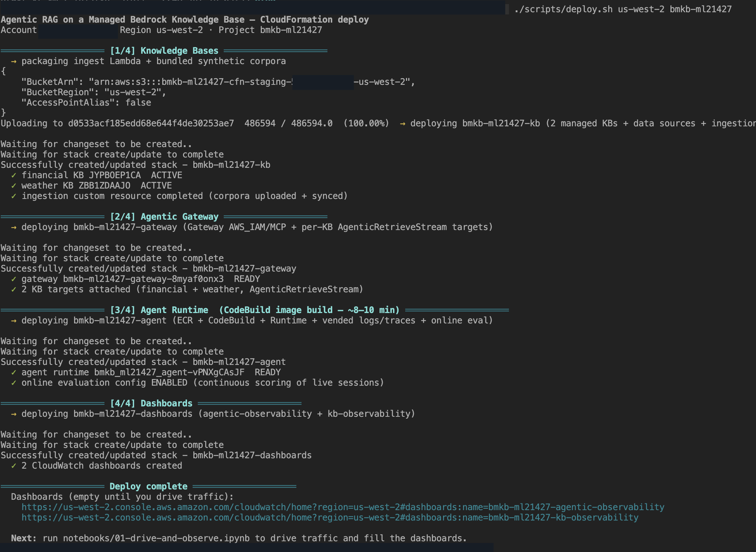756x552 pixels.
Task: Click the 'deploying bmkb-ml21427-agent' line
Action: tap(252, 320)
